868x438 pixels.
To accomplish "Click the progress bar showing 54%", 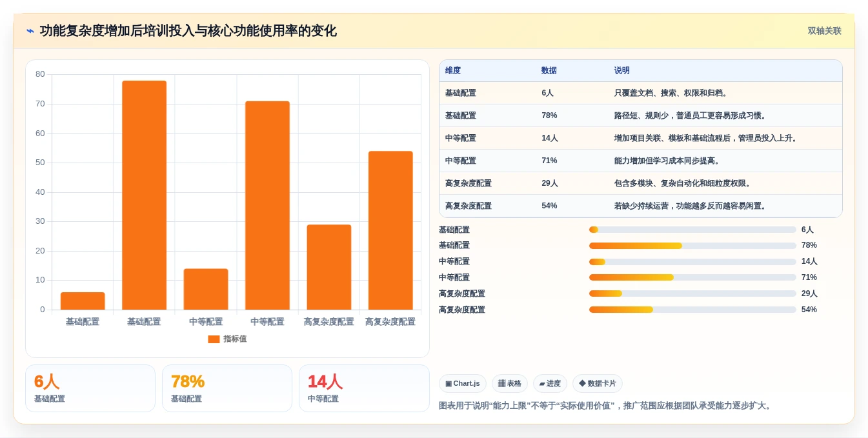I will (x=692, y=310).
